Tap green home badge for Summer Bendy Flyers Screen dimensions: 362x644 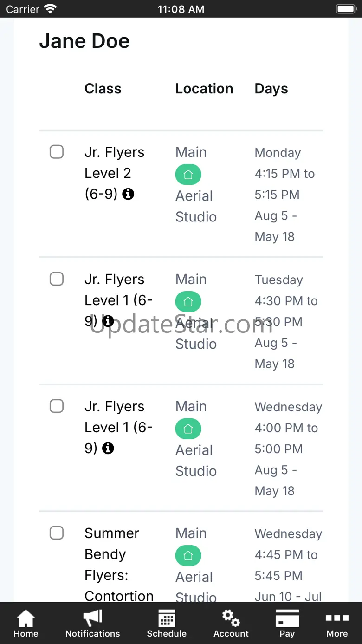188,556
